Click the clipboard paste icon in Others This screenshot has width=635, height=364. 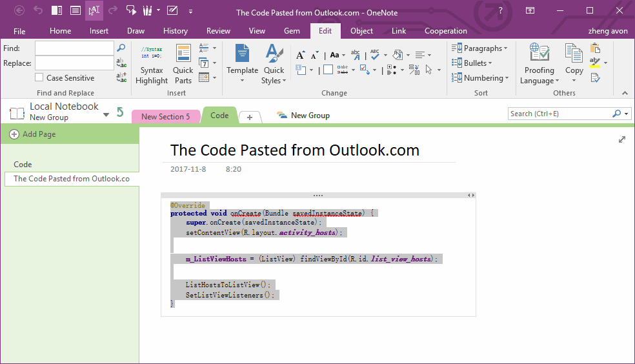595,48
